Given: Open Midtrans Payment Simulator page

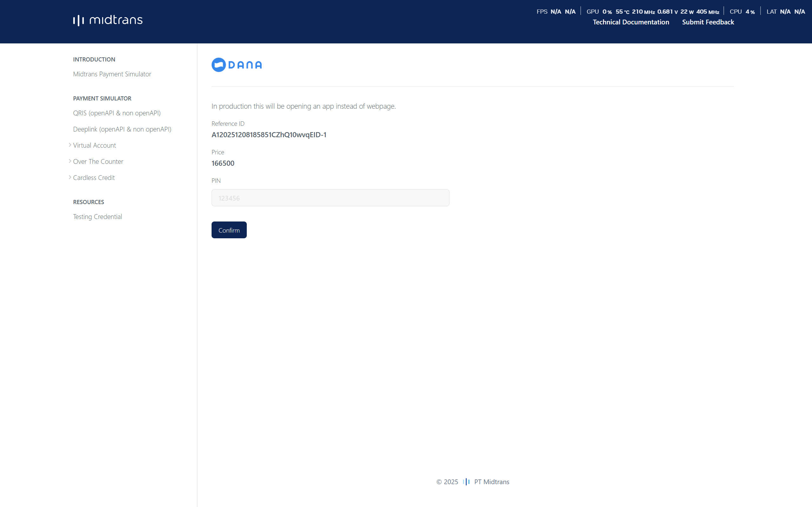Looking at the screenshot, I should [x=112, y=74].
